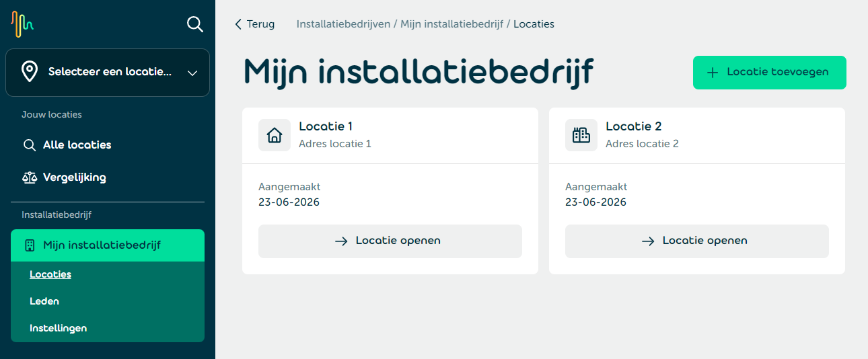Viewport: 868px width, 359px height.
Task: Click the Locatie 1 card title
Action: pos(326,126)
